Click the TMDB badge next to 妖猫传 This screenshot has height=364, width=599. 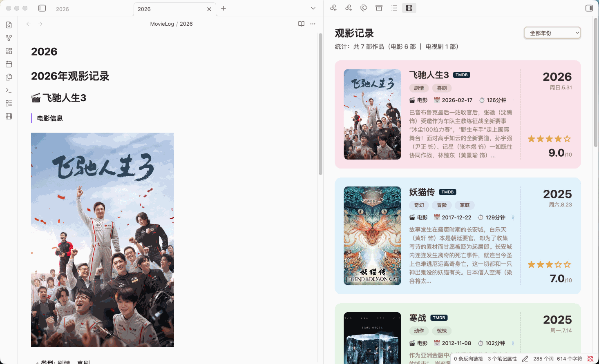(447, 192)
